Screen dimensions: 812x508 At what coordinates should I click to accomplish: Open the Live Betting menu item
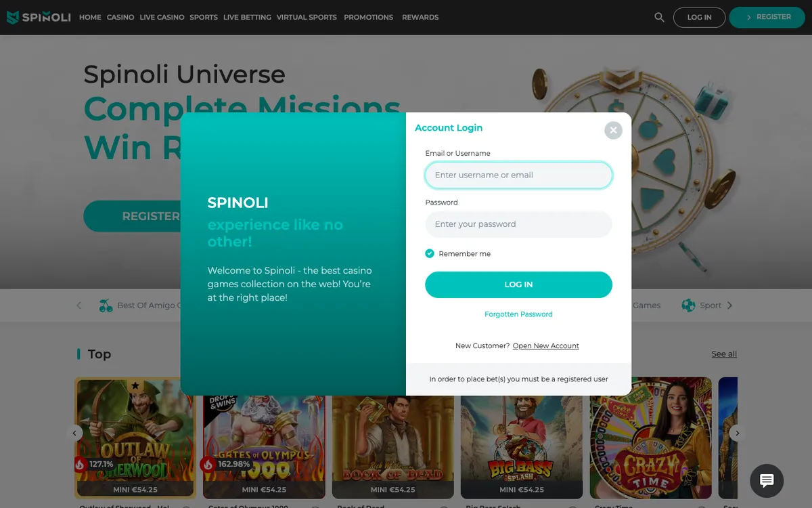(247, 18)
